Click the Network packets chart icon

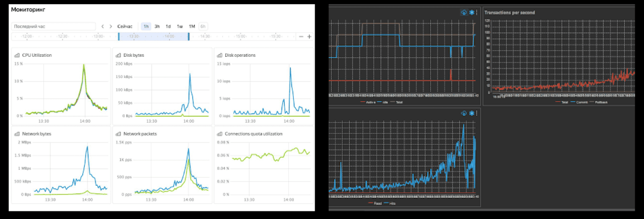coord(119,134)
